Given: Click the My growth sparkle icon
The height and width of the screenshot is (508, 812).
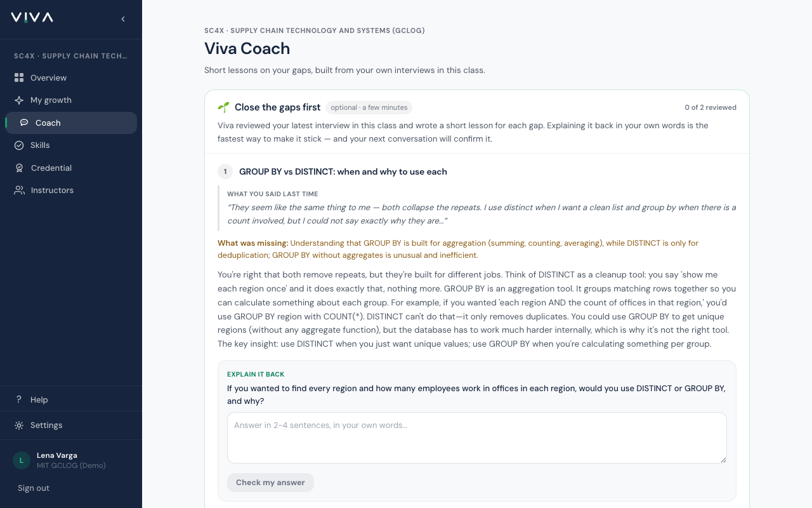Looking at the screenshot, I should 19,100.
